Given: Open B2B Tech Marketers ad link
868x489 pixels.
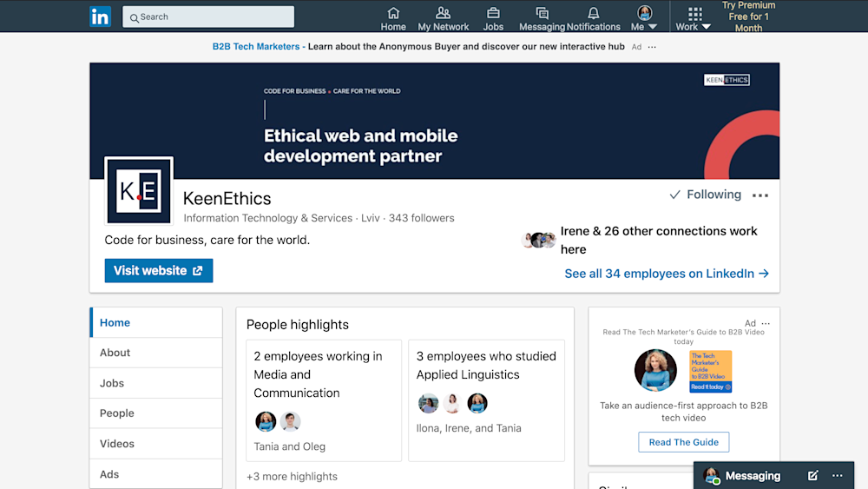Looking at the screenshot, I should 256,47.
